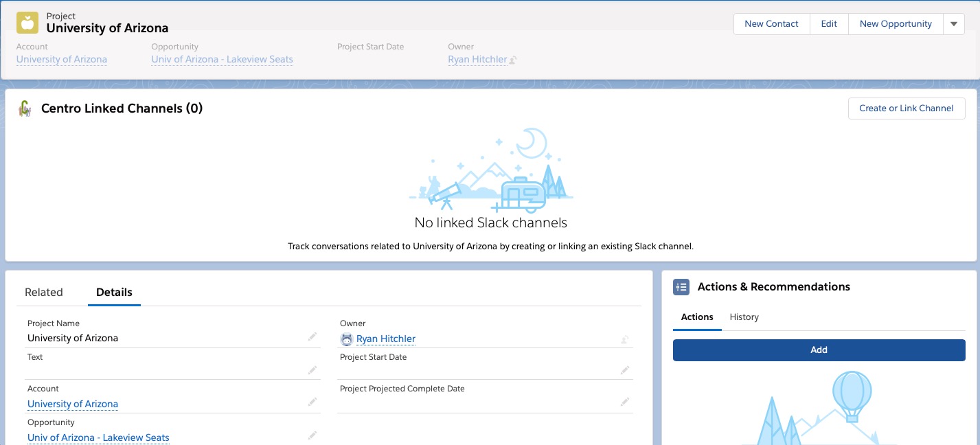
Task: Click the Actions & Recommendations heading
Action: (x=774, y=287)
